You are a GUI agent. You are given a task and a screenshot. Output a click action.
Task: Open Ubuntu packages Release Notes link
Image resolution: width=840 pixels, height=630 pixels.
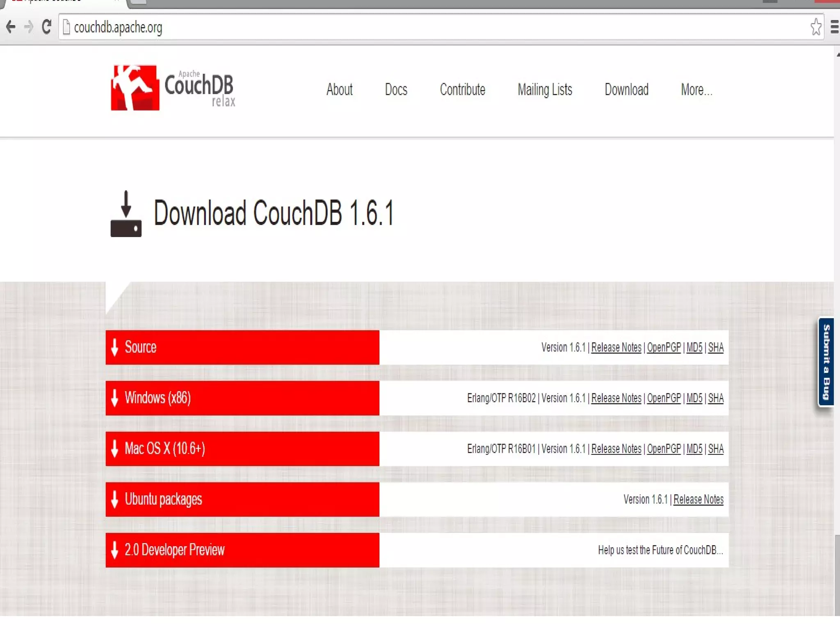click(698, 499)
